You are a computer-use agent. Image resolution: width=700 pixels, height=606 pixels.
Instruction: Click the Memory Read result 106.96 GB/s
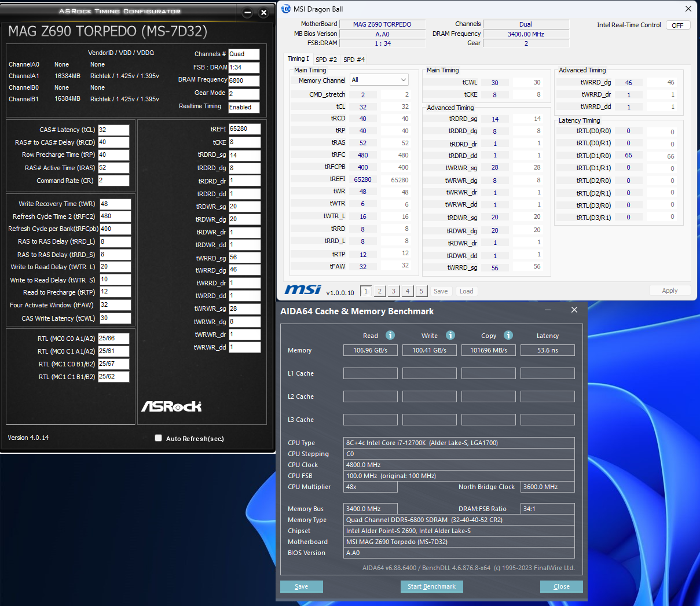tap(371, 350)
